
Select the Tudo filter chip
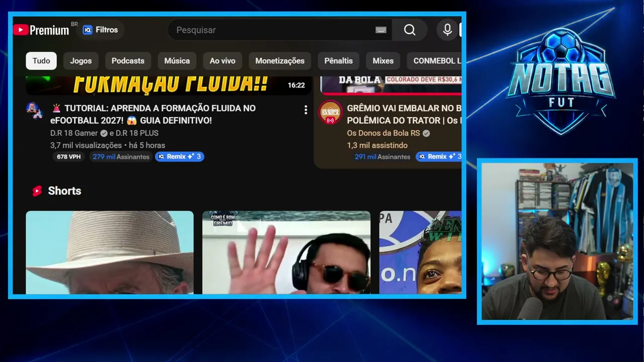(41, 61)
